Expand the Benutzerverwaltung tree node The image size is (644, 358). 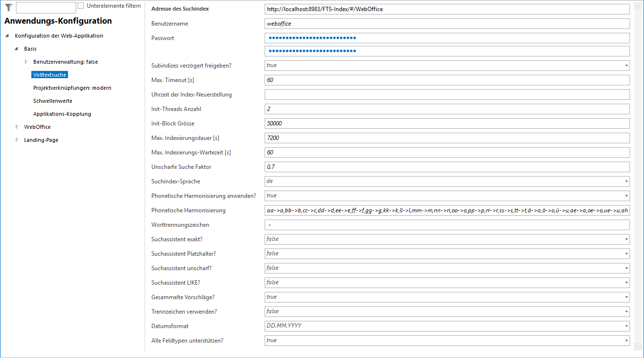(26, 62)
